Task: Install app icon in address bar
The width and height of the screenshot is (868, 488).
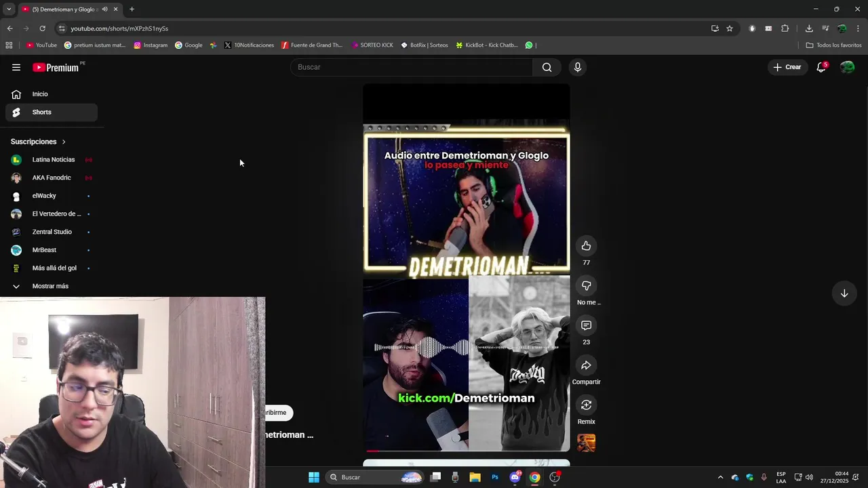Action: 715,28
